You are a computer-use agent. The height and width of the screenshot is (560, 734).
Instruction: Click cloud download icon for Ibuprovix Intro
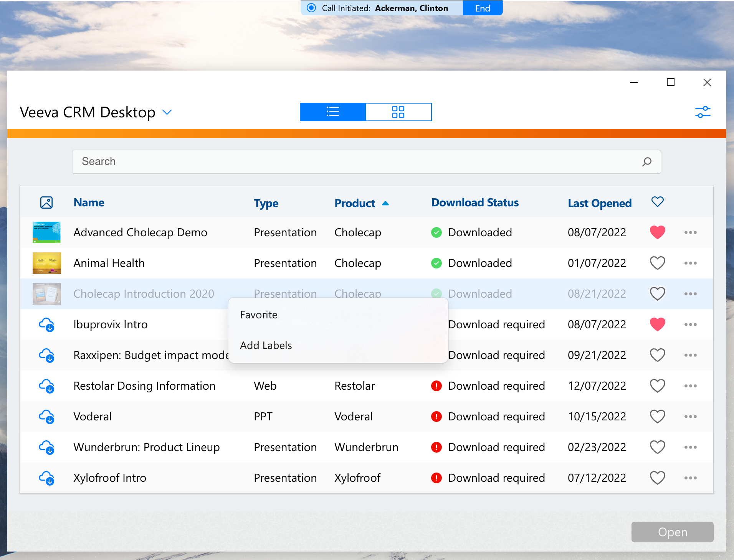(x=46, y=324)
